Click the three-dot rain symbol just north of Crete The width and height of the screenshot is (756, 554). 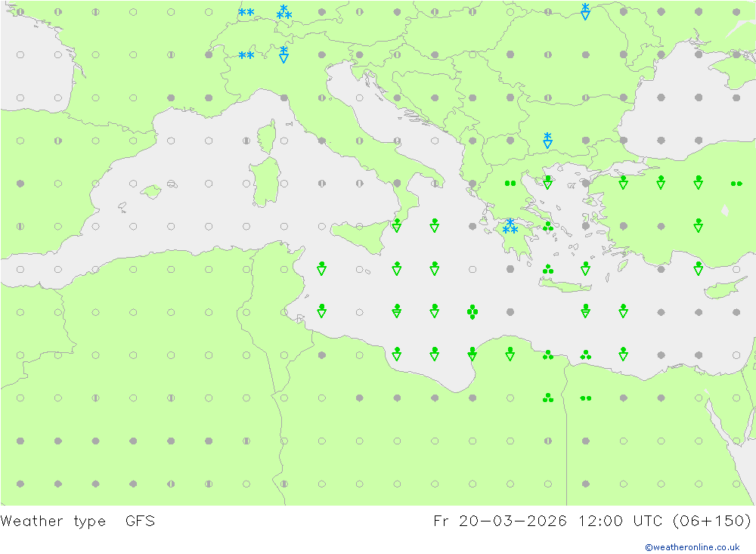[x=547, y=269]
